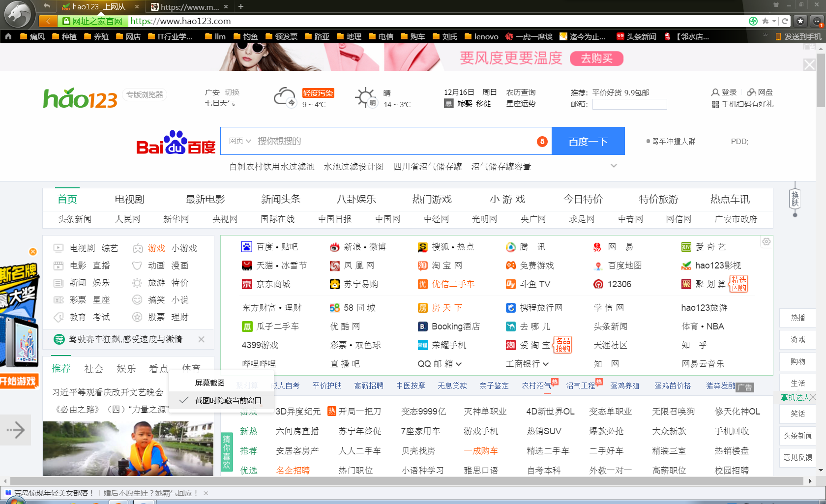Screen dimensions: 826x504
Task: Click the orange previous-page button
Action: click(x=48, y=21)
